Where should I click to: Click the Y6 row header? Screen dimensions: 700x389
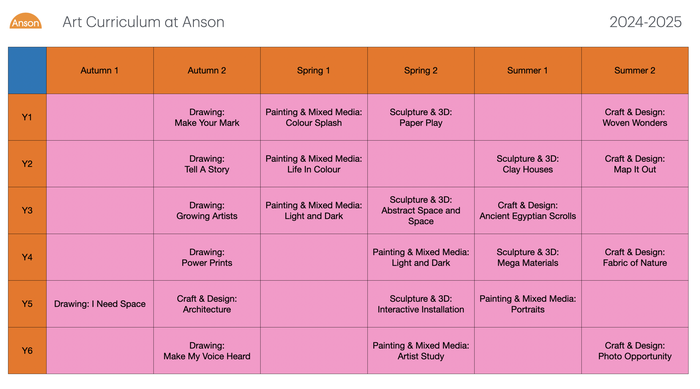tap(27, 351)
